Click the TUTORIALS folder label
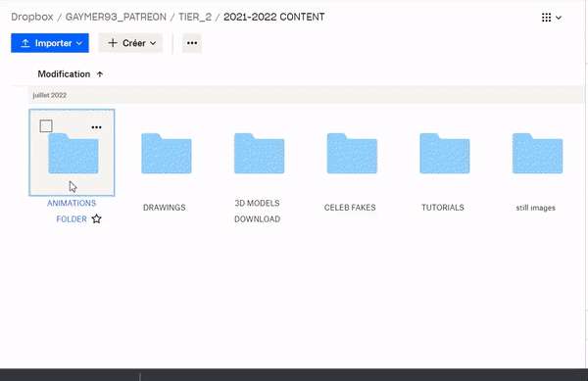Screen dimensions: 588x381 443,208
